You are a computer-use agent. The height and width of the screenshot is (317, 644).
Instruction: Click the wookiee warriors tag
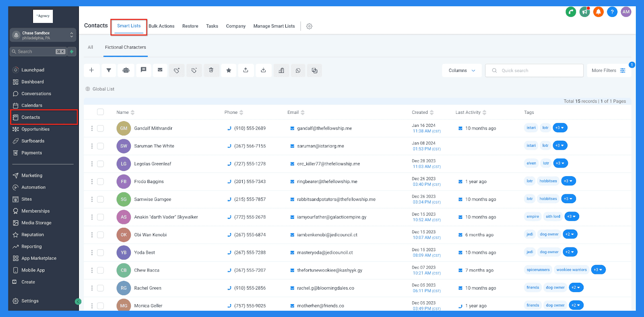point(572,270)
